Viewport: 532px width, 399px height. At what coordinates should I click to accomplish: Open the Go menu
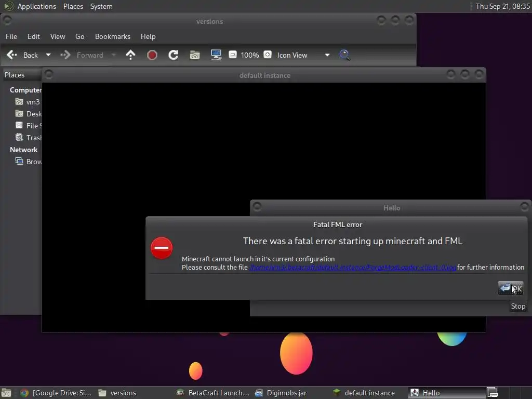tap(79, 36)
